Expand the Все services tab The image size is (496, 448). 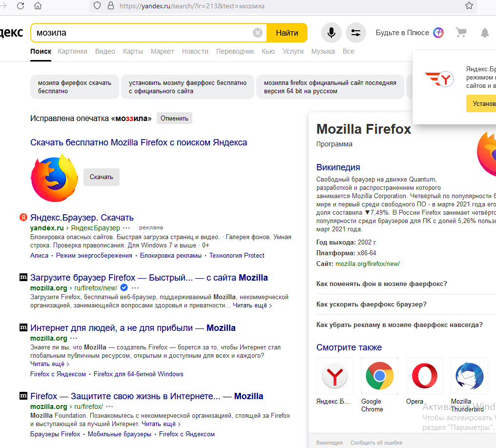pyautogui.click(x=348, y=51)
